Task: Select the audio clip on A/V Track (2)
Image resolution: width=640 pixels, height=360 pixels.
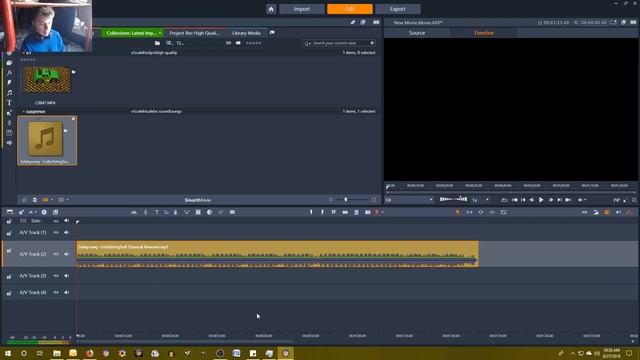Action: (x=277, y=254)
